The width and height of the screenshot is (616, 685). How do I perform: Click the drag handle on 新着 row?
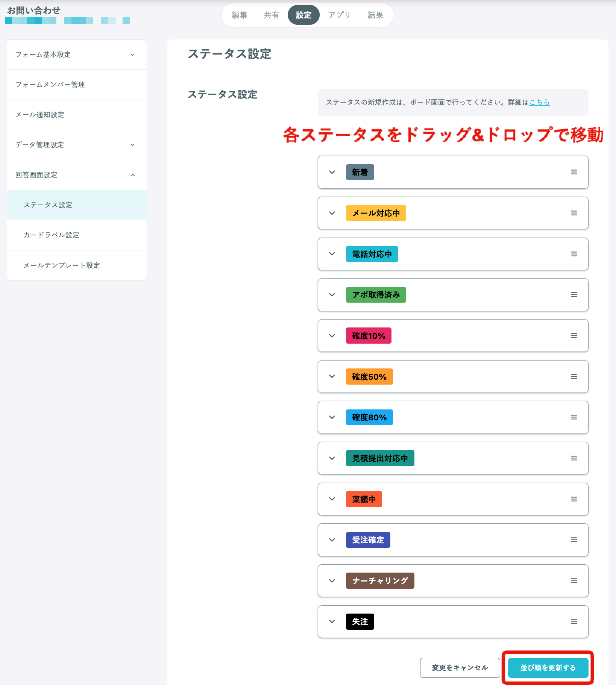pos(574,172)
